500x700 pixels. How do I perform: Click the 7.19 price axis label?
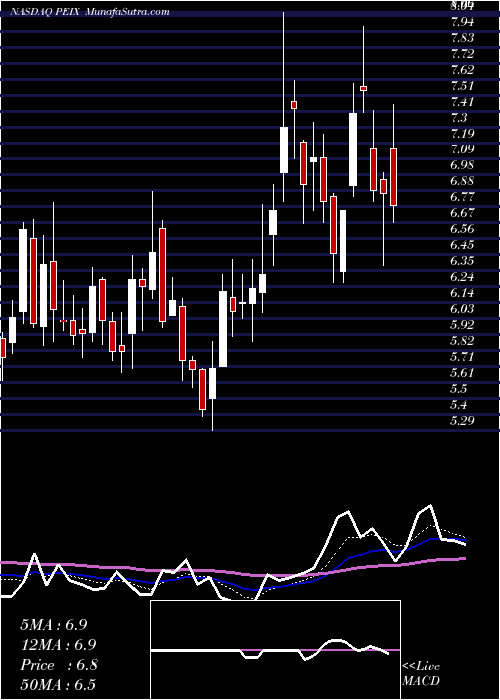click(x=462, y=134)
